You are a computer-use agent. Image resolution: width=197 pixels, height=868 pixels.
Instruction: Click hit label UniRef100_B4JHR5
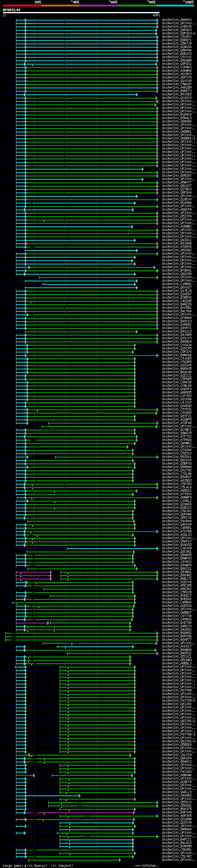(x=177, y=335)
